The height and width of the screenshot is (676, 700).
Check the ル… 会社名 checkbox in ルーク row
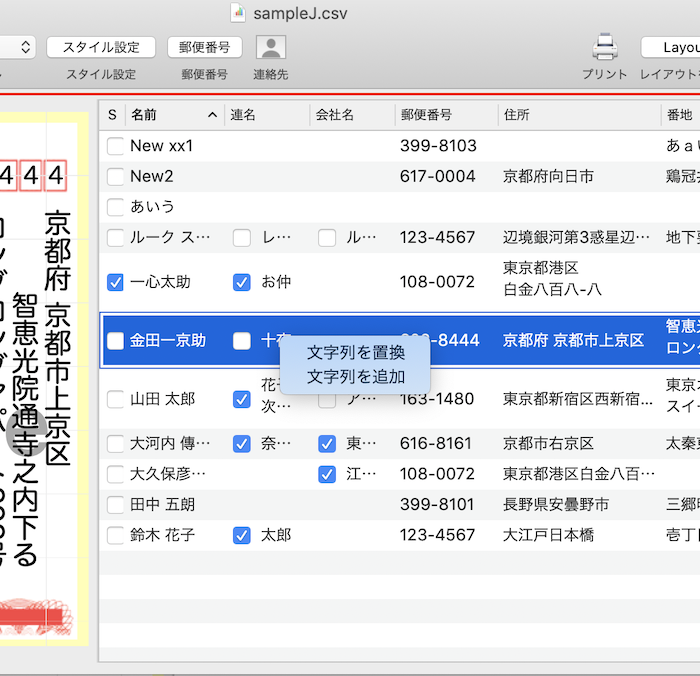coord(327,238)
